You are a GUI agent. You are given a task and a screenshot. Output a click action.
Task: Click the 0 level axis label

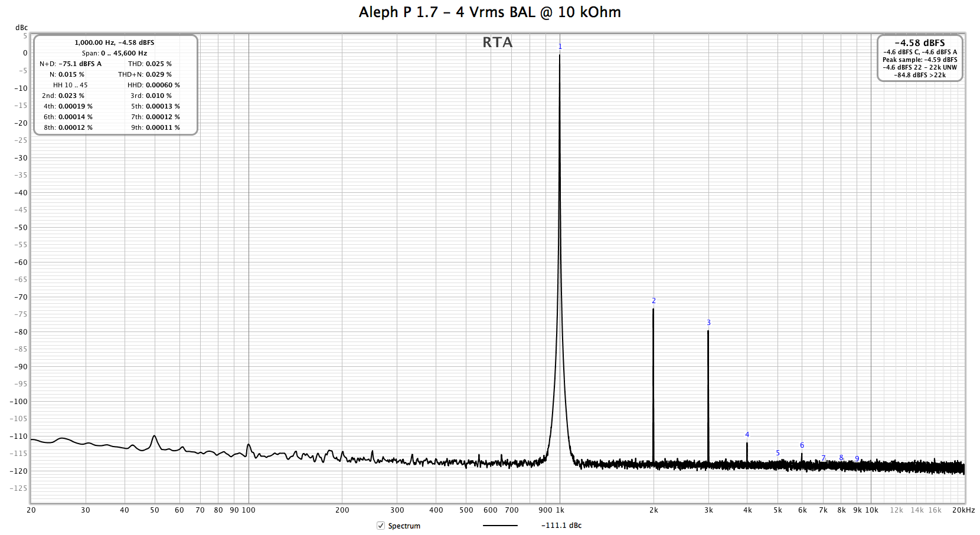pos(25,53)
